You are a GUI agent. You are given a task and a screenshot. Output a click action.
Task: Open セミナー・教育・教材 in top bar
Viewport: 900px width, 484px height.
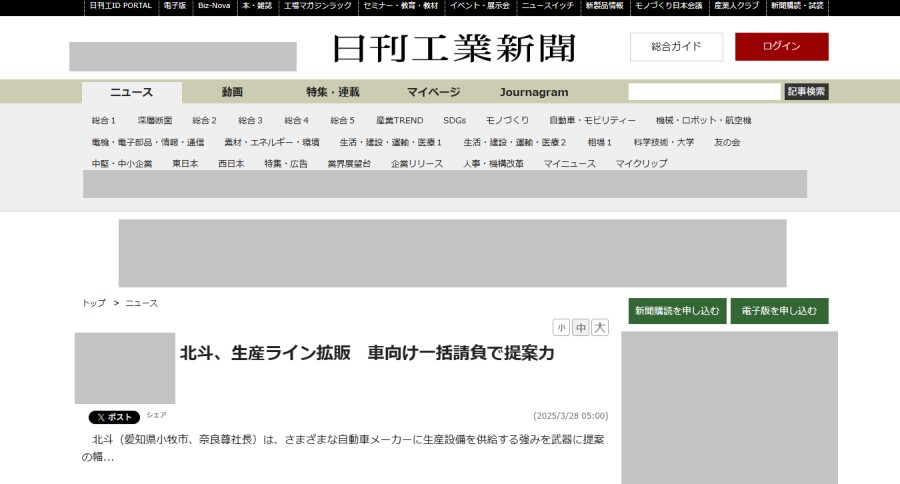click(x=401, y=6)
